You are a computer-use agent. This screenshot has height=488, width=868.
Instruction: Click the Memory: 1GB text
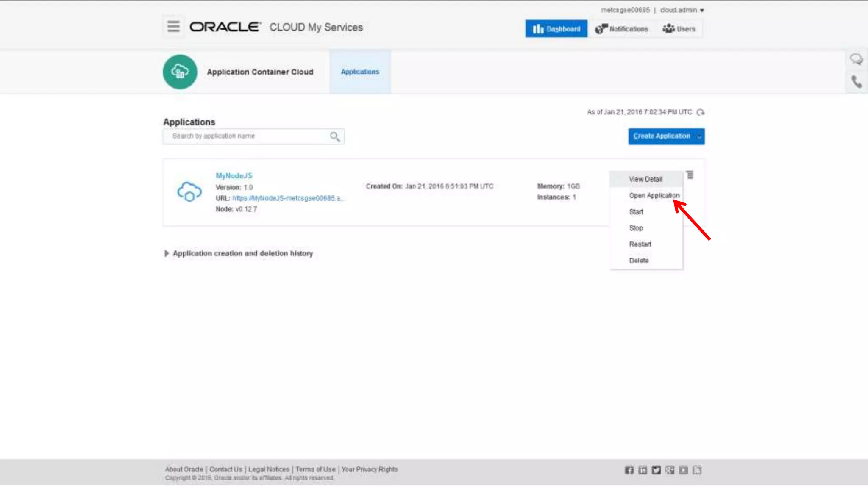pos(559,186)
